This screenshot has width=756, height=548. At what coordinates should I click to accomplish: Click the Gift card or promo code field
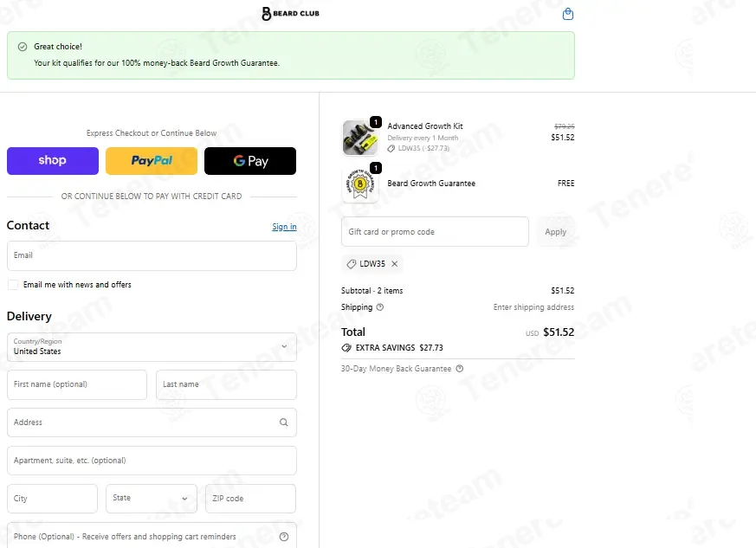click(x=435, y=232)
